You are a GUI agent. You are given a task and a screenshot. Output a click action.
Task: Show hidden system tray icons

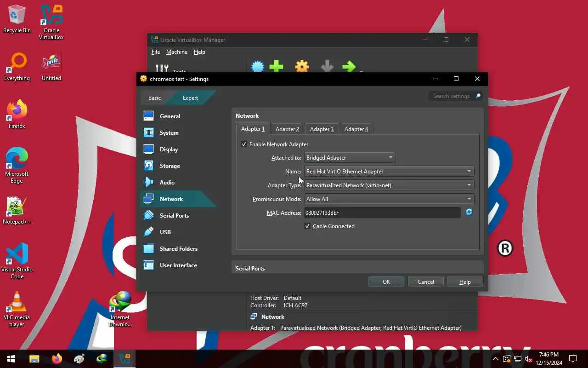click(x=495, y=359)
